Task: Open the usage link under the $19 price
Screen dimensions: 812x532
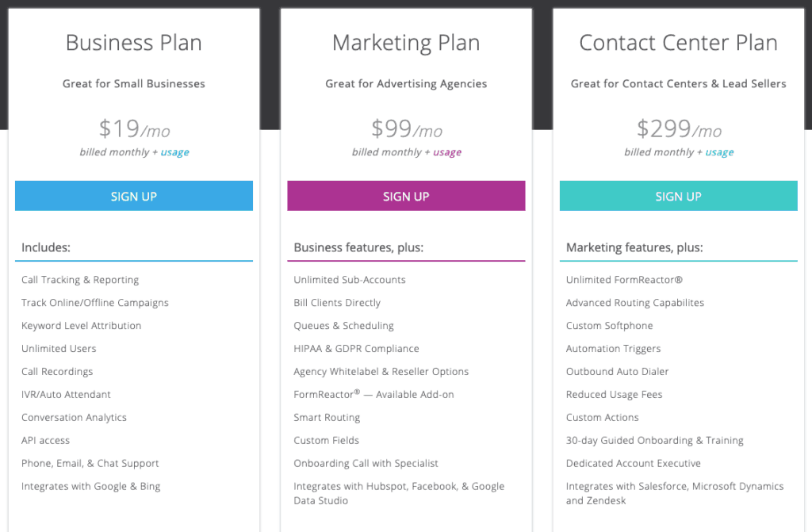Action: (174, 152)
